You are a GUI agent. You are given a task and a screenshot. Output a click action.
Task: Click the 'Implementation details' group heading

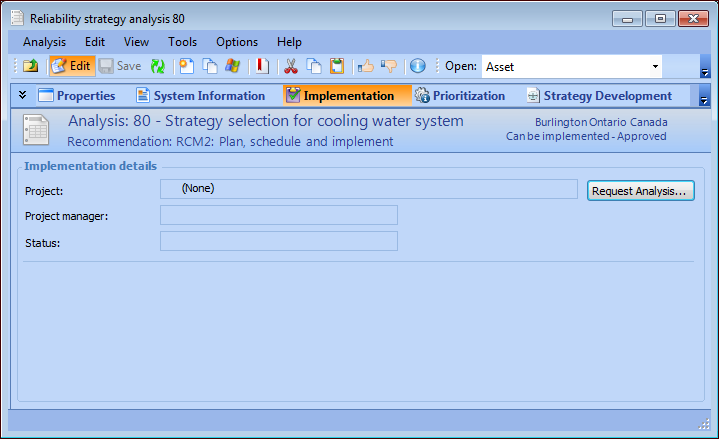coord(90,166)
